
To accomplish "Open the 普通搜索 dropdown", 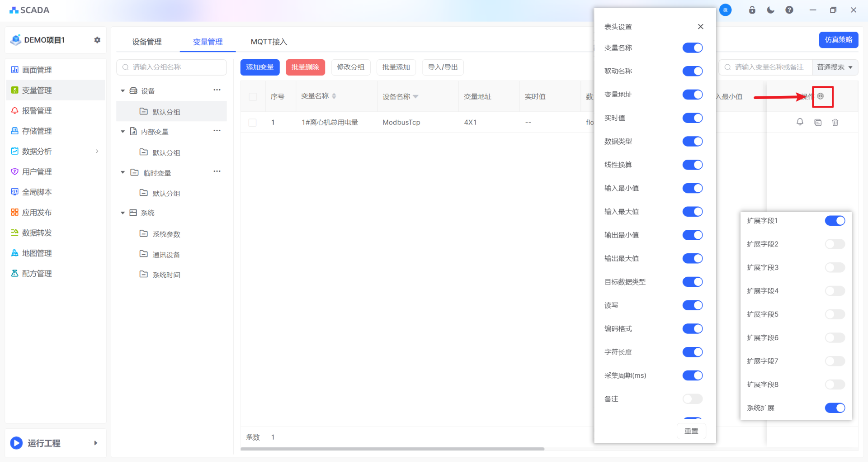I will click(x=835, y=67).
